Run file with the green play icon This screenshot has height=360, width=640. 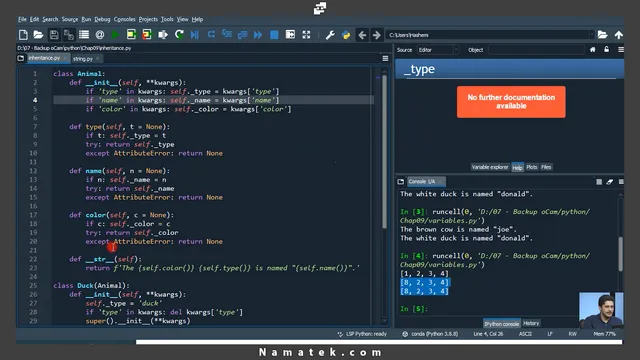point(116,35)
